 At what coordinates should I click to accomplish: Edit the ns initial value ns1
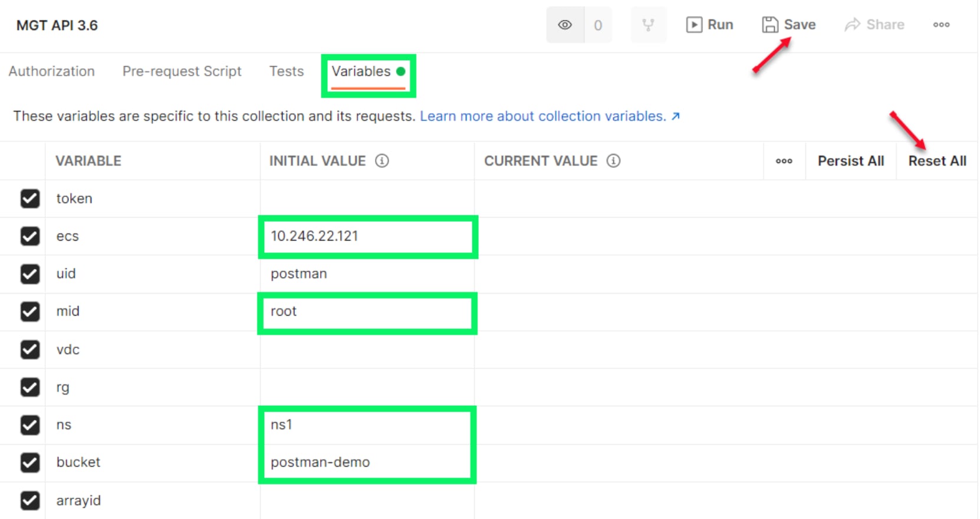[367, 425]
